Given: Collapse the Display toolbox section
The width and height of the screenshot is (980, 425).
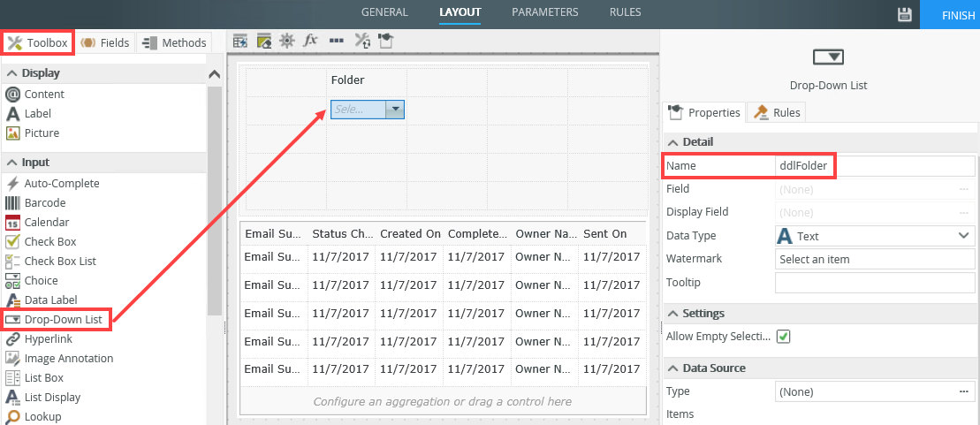Looking at the screenshot, I should coord(11,73).
